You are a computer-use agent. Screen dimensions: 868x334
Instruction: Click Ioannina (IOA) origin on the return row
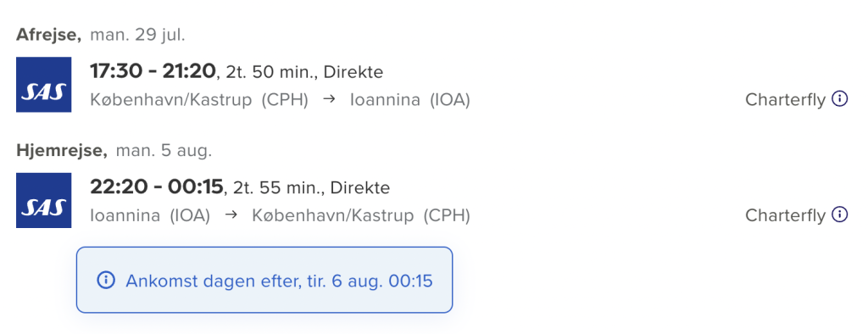(150, 216)
